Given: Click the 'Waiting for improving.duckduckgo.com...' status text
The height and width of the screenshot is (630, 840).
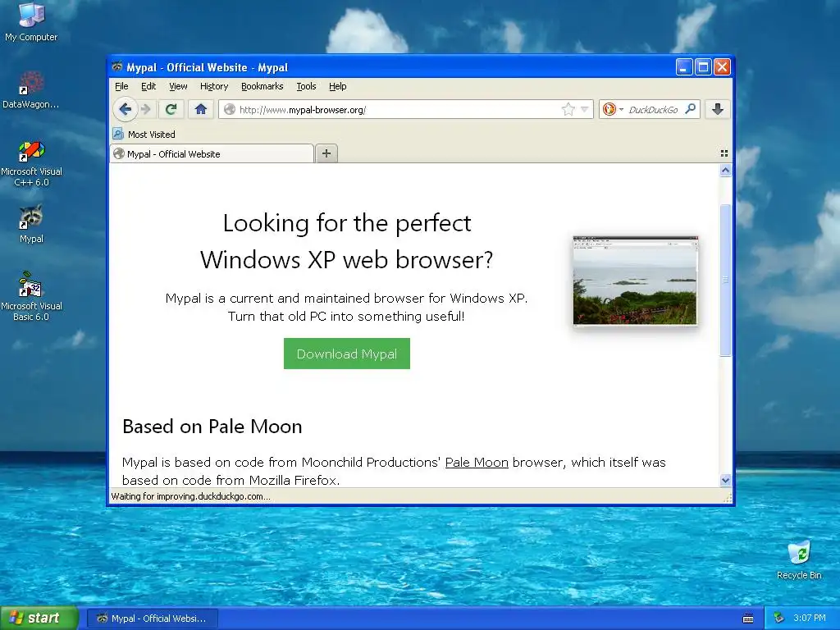Looking at the screenshot, I should [x=190, y=496].
